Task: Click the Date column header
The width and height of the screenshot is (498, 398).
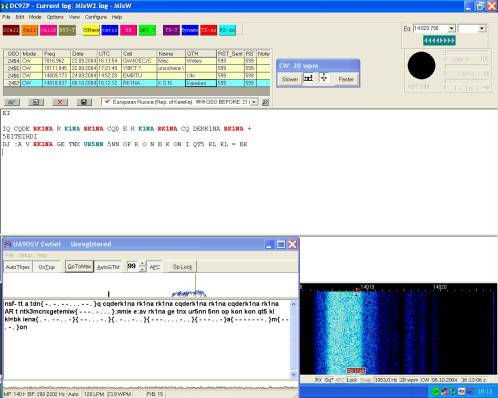Action: pos(84,53)
